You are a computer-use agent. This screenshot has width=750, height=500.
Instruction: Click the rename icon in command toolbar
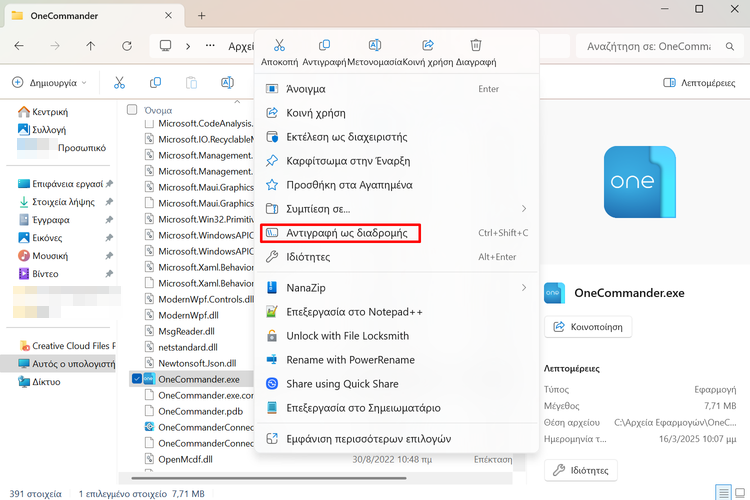coord(227,83)
